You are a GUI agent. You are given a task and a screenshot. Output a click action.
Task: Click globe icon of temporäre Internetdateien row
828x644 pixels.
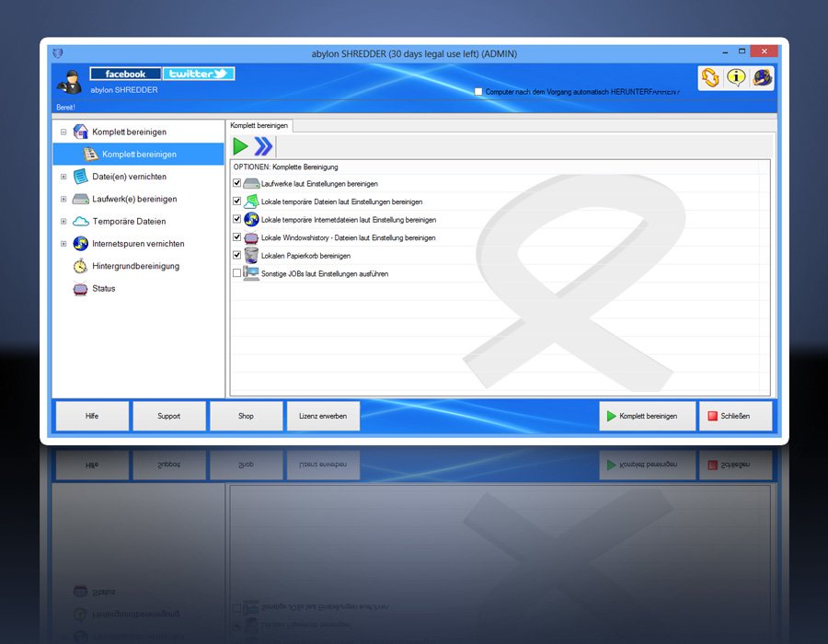point(251,219)
